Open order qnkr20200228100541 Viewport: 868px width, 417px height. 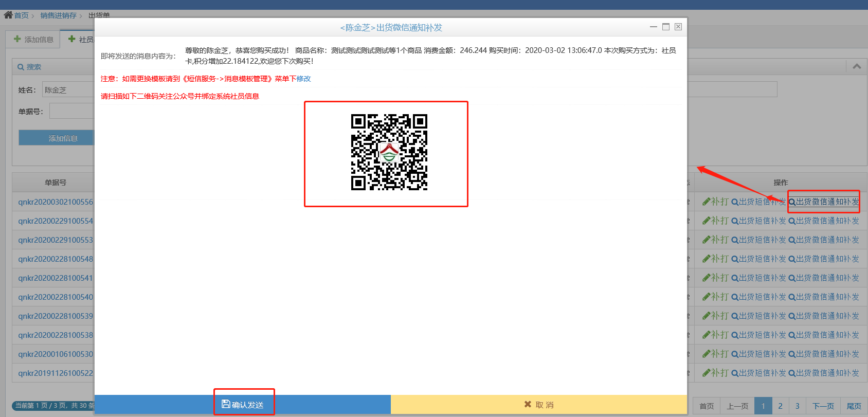point(56,278)
